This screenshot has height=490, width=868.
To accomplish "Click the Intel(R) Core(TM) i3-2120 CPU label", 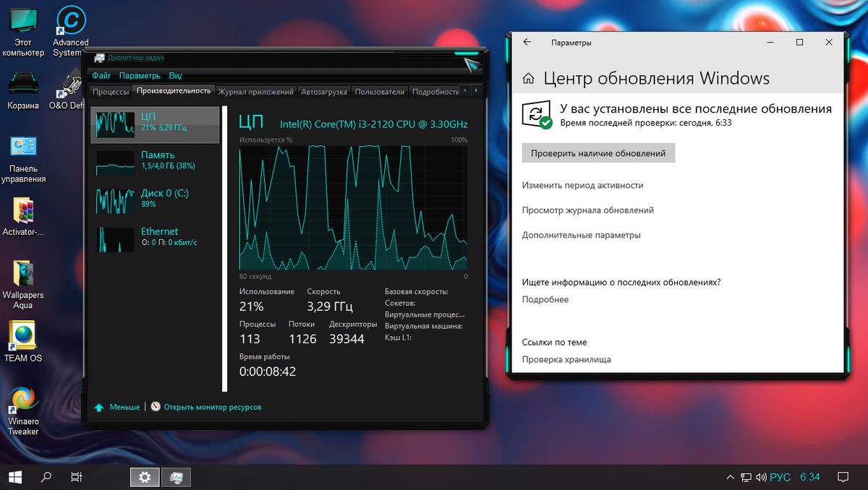I will [374, 124].
